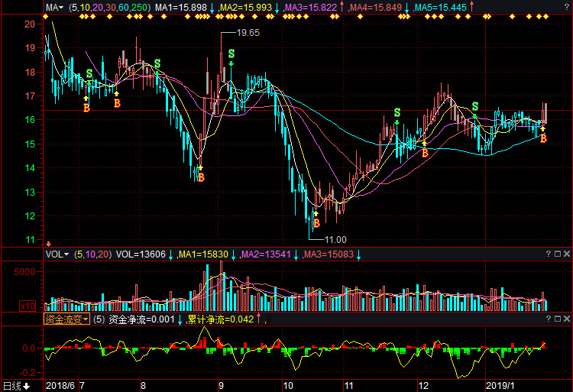Click the red down arrow at chart bottom-left
573x392 pixels.
(x=48, y=244)
